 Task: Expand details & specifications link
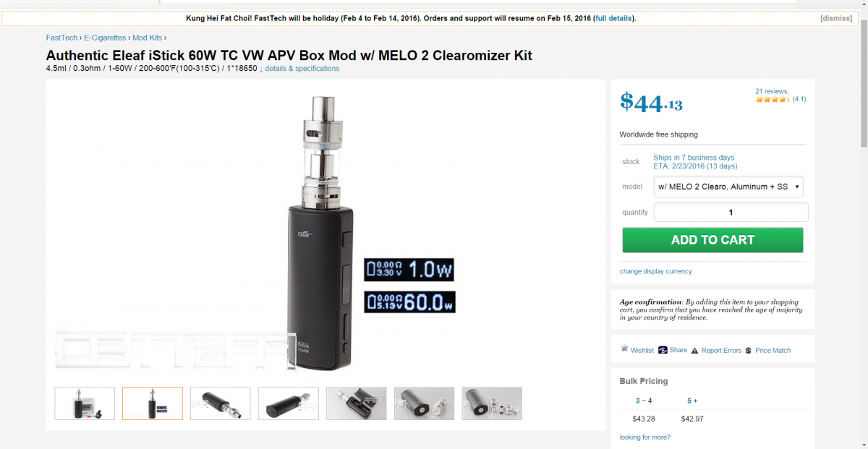tap(299, 69)
